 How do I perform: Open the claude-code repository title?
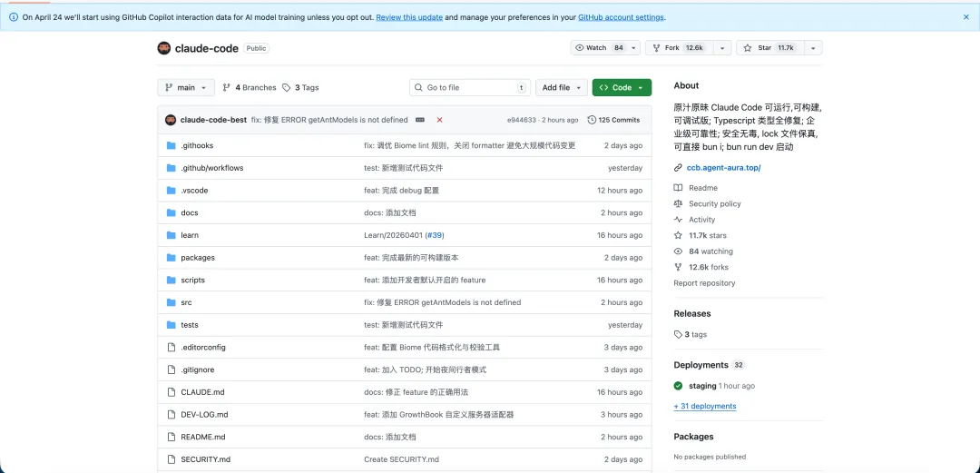[206, 48]
